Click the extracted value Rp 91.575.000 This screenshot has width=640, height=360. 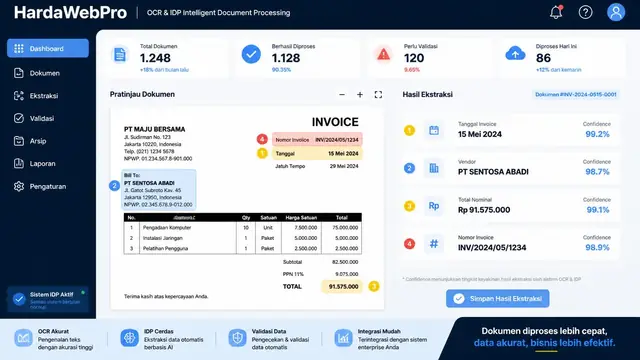484,210
